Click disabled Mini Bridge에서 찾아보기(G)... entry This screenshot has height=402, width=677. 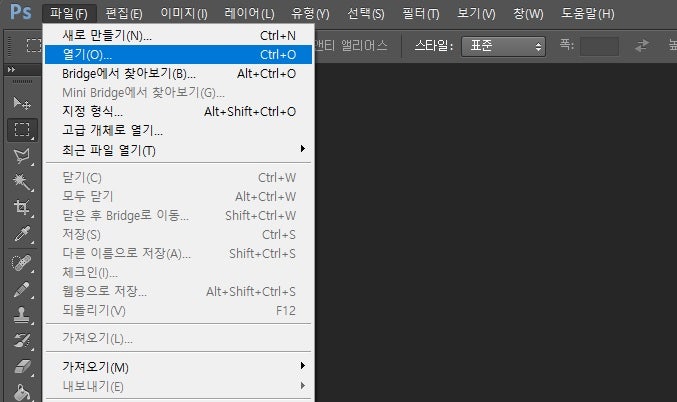click(178, 92)
